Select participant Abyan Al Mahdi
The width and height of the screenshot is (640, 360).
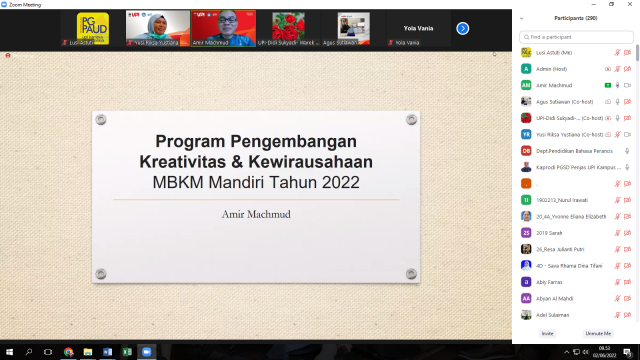pos(576,298)
